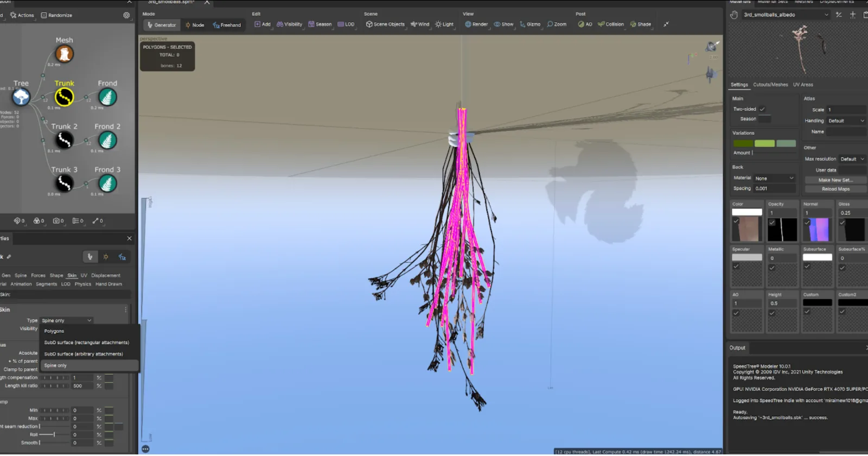The height and width of the screenshot is (456, 868).
Task: Click the Scene Objects tool
Action: pos(385,24)
